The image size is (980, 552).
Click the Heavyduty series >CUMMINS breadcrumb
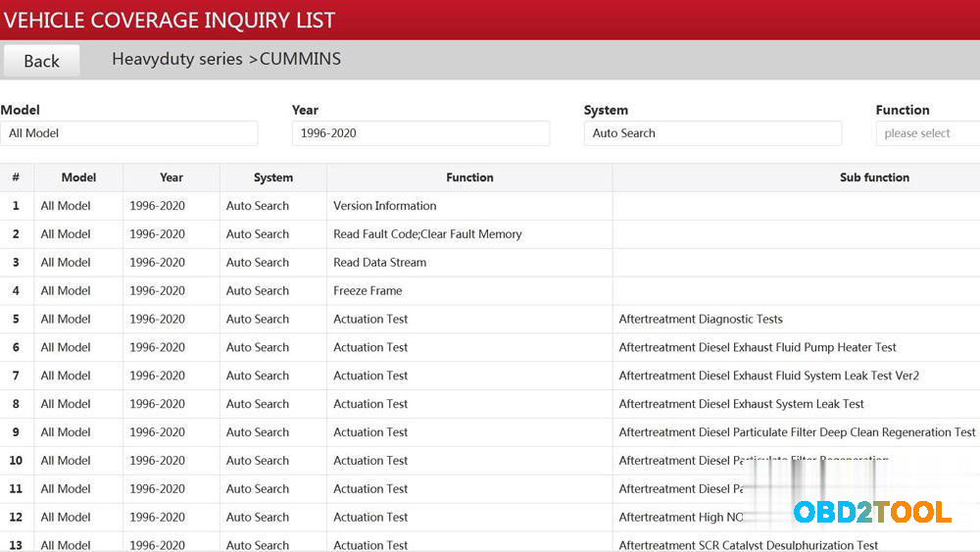point(226,59)
